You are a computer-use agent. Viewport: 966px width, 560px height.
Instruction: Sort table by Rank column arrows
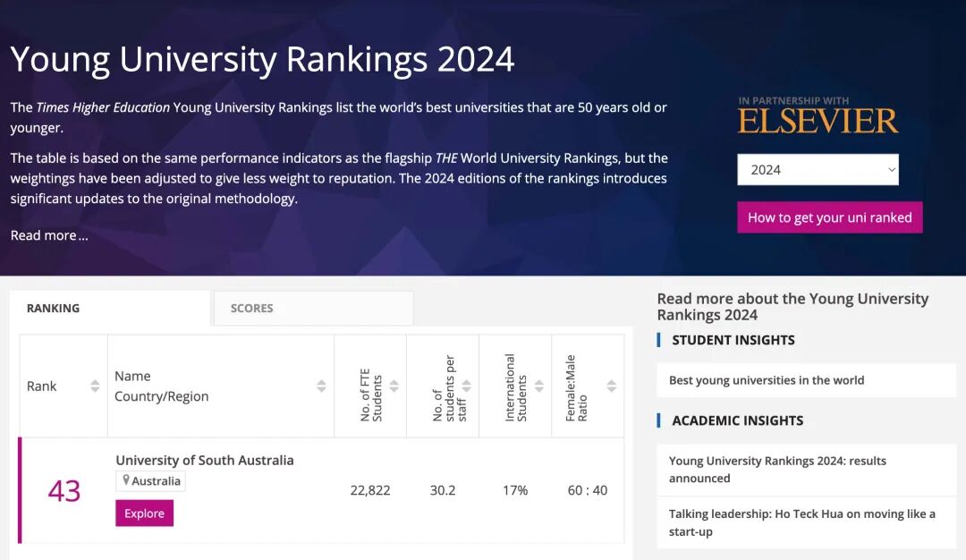pos(95,386)
